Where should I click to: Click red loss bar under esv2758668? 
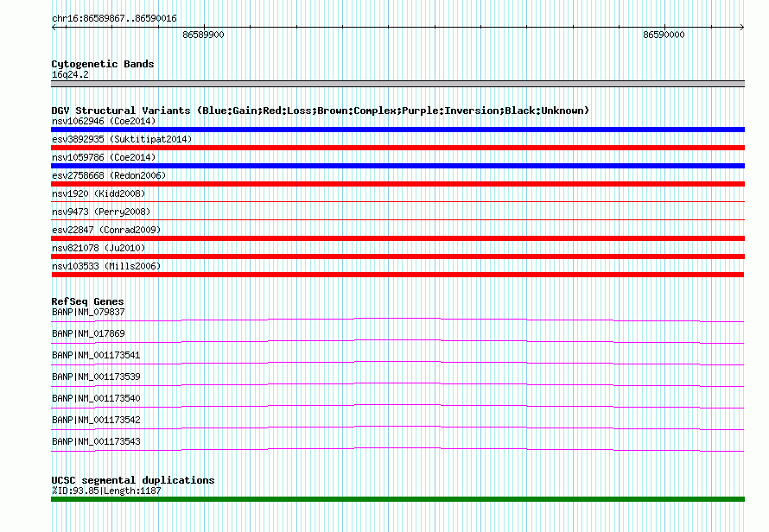pos(397,184)
